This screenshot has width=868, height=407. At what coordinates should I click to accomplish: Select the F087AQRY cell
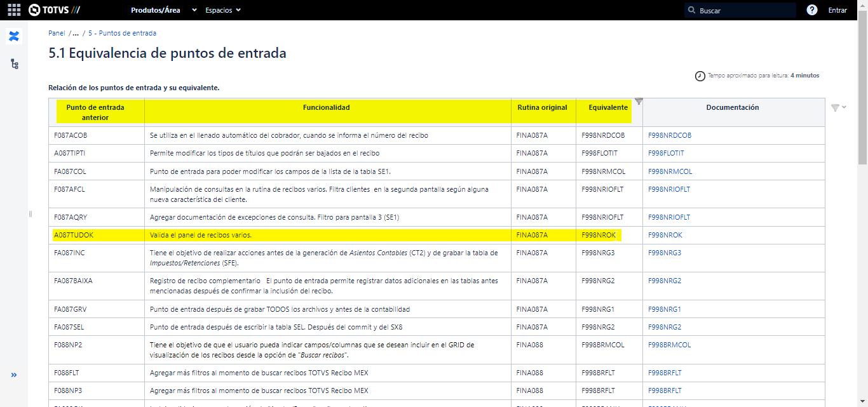(x=97, y=217)
